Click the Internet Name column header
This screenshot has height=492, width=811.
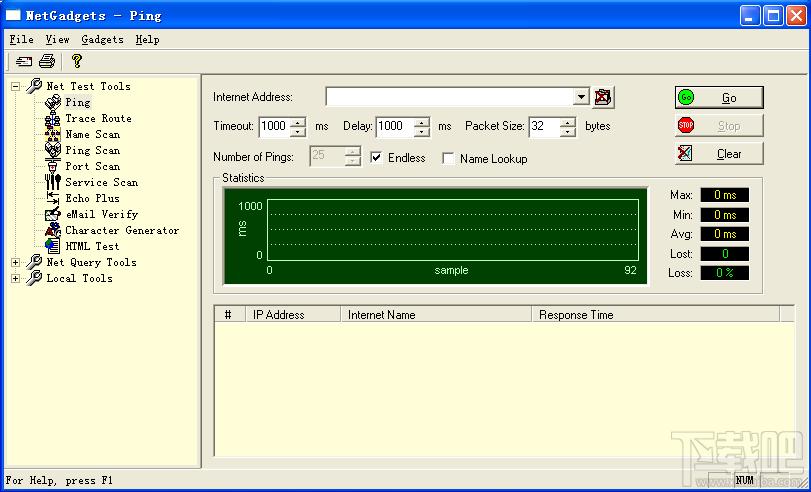pos(436,315)
